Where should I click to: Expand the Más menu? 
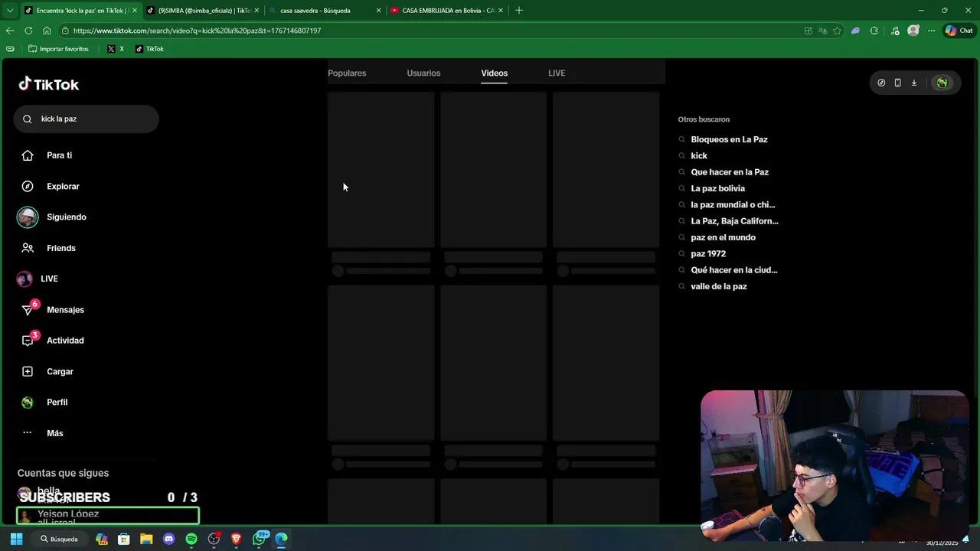(54, 433)
